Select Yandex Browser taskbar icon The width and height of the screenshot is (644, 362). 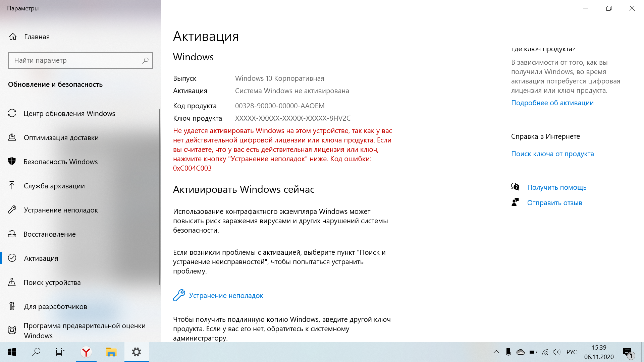coord(86,352)
